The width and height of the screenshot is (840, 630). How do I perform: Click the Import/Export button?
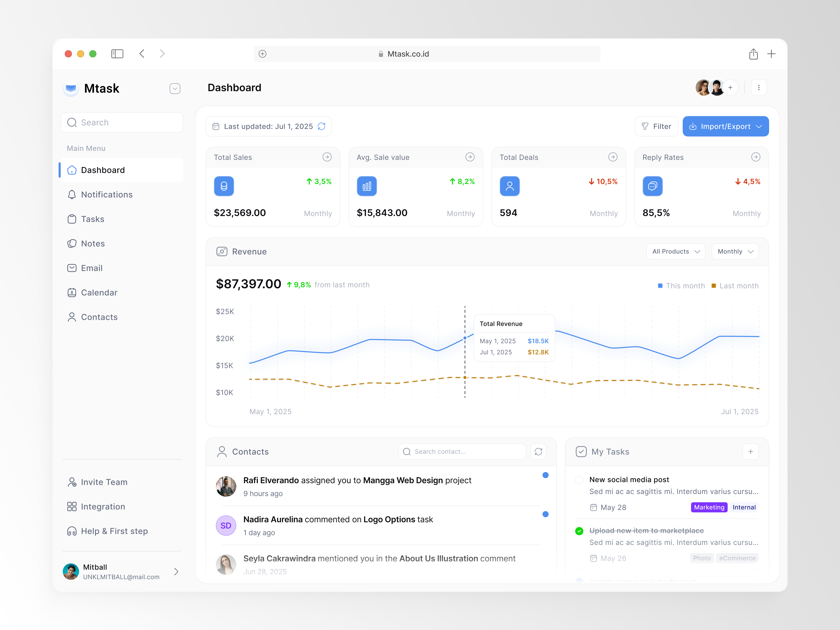tap(725, 126)
